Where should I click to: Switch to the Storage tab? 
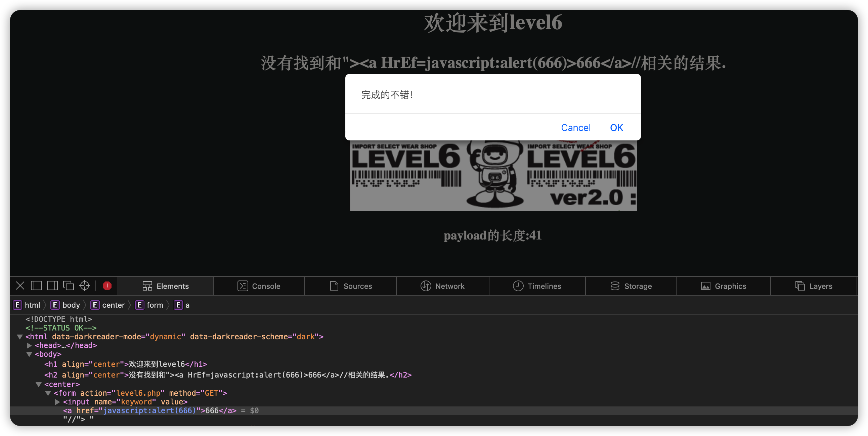point(631,286)
